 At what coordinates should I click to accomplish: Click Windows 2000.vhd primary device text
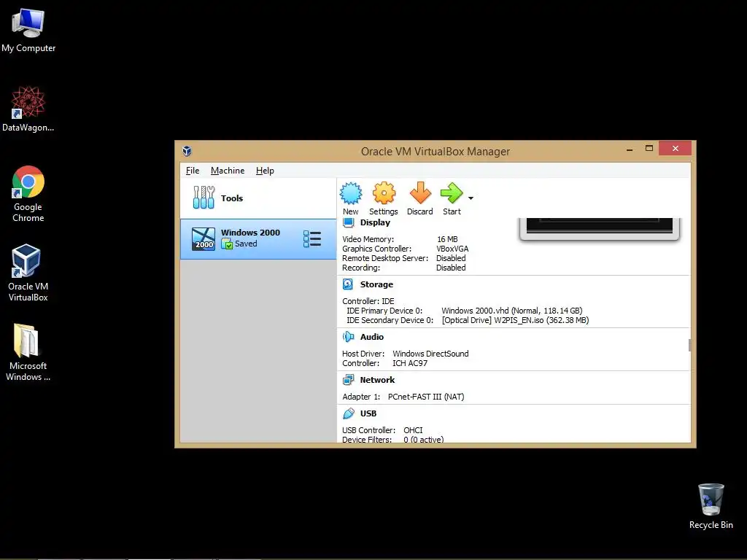(511, 311)
